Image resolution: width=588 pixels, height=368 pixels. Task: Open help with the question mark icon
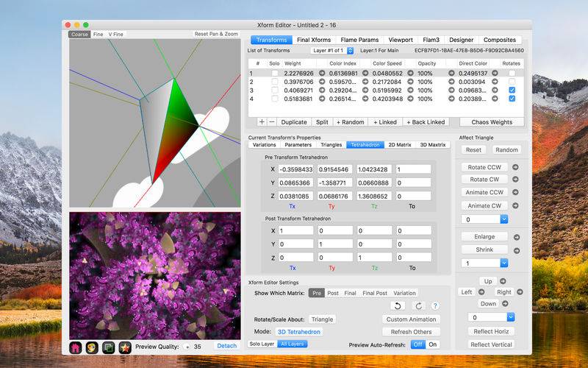pos(435,305)
